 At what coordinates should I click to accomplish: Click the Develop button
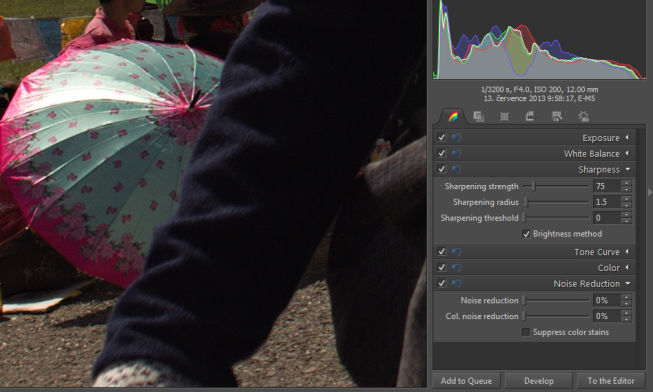(538, 381)
